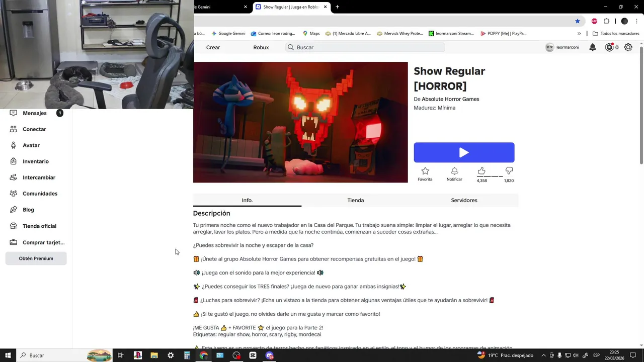Open the Mercado Libre bookmark
Image resolution: width=644 pixels, height=362 pixels.
(x=348, y=34)
